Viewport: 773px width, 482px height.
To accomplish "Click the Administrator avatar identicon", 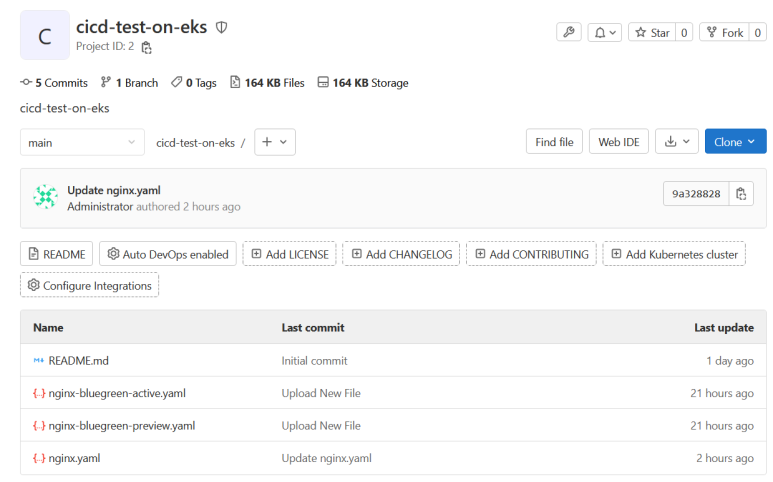I will pyautogui.click(x=45, y=198).
